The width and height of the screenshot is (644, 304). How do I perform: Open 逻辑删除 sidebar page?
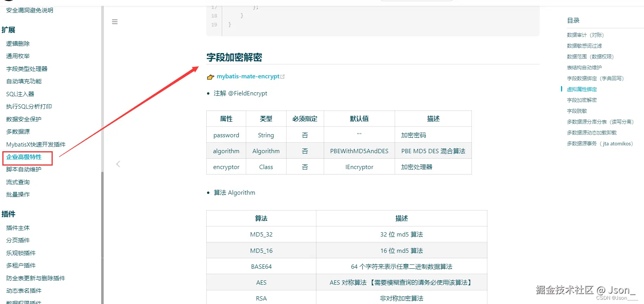pyautogui.click(x=18, y=44)
